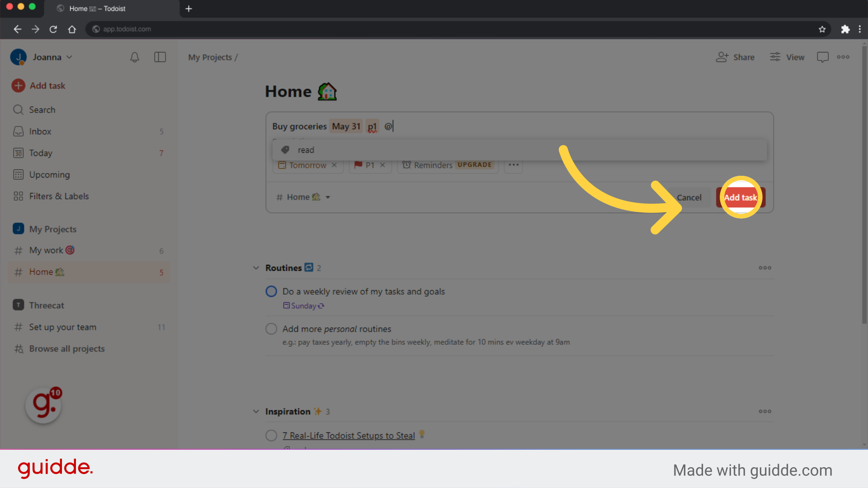This screenshot has width=868, height=488.
Task: Click the red Add task button
Action: (x=740, y=197)
